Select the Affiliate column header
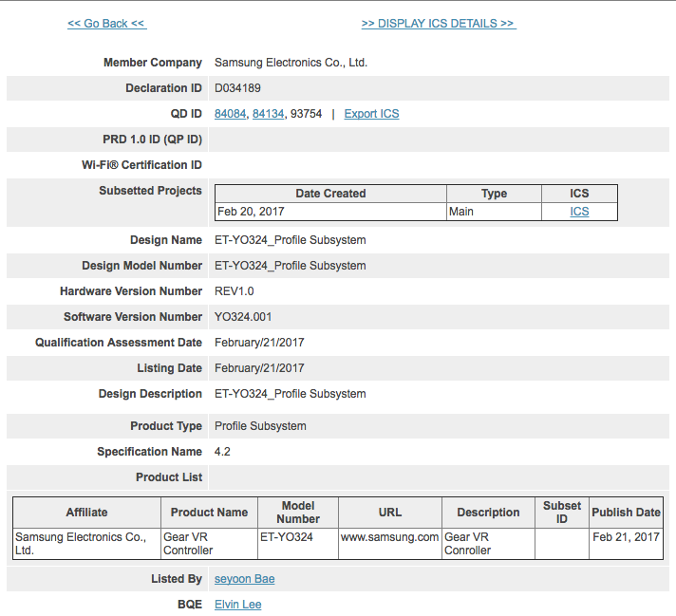 86,513
